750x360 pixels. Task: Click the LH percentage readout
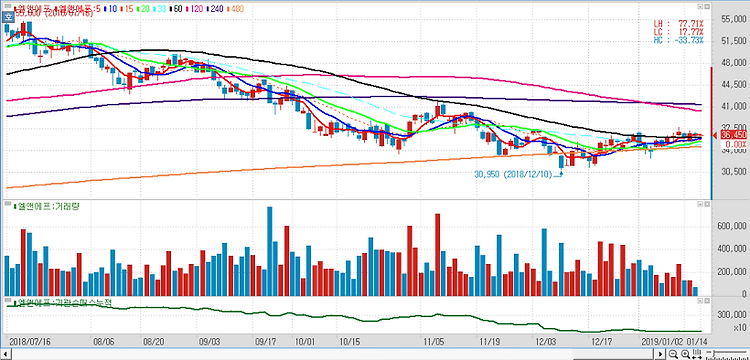coord(679,23)
